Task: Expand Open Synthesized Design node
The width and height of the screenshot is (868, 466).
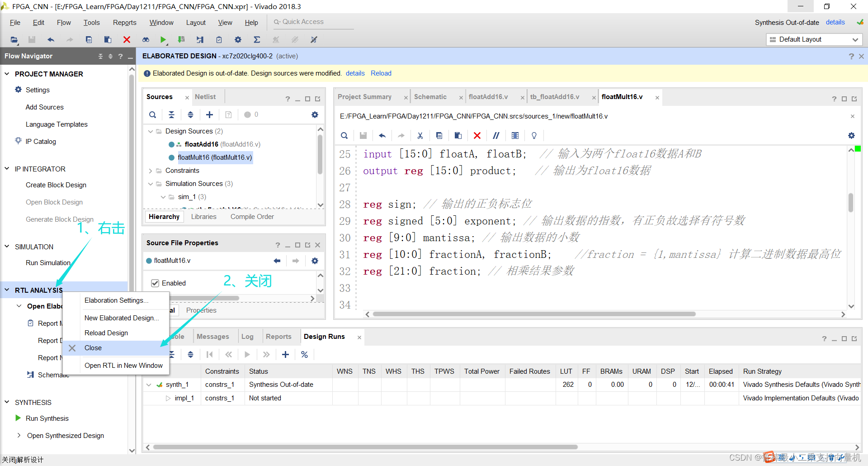Action: (x=19, y=435)
